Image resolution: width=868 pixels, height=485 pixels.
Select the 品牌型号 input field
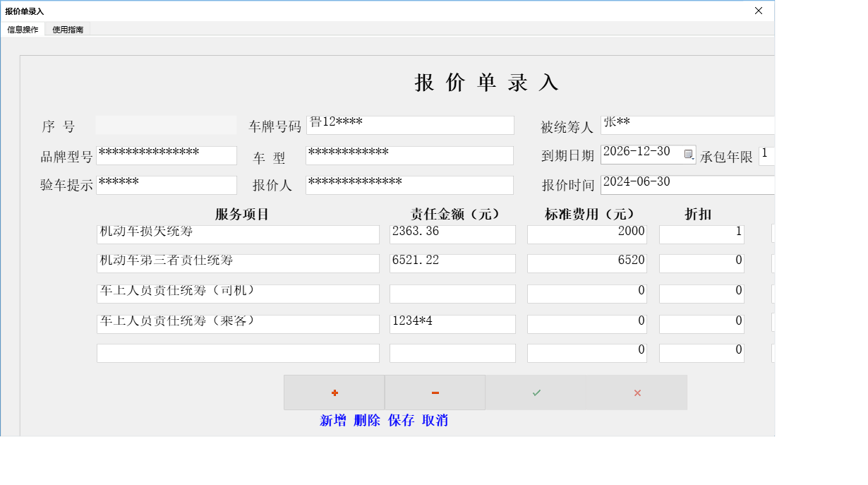pyautogui.click(x=167, y=155)
